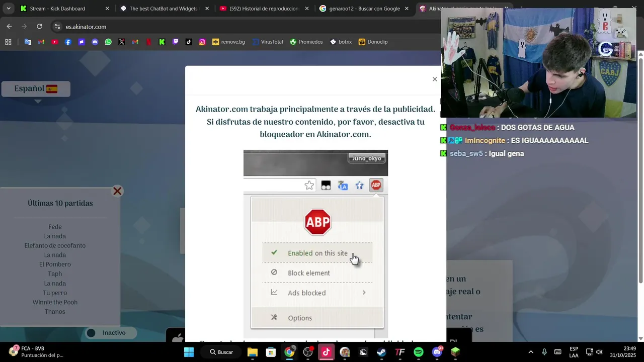Open Microsoft Store from the taskbar
Image resolution: width=644 pixels, height=362 pixels.
(x=271, y=352)
